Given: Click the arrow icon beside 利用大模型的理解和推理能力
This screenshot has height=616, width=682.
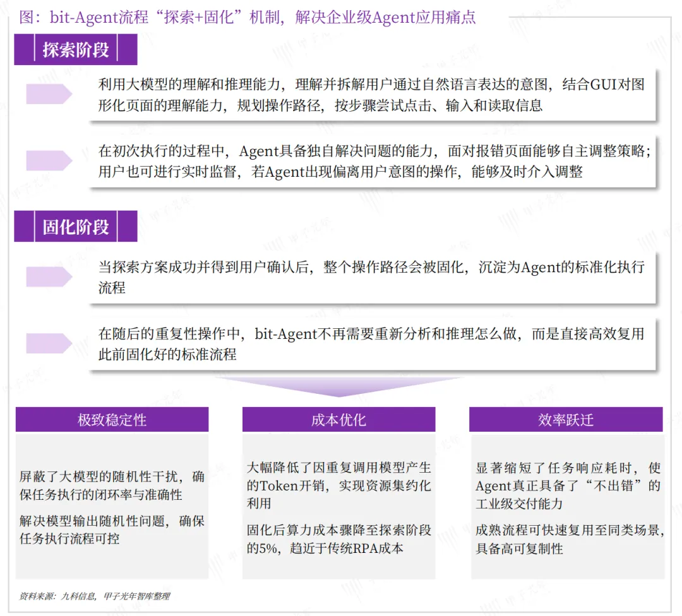Looking at the screenshot, I should 49,94.
